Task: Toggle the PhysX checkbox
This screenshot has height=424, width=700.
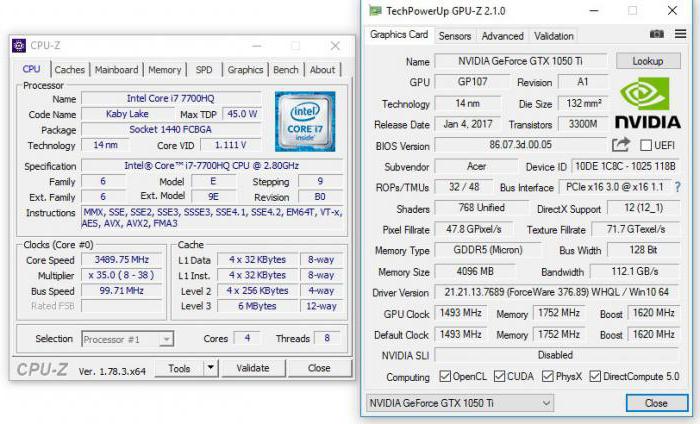Action: coord(547,376)
